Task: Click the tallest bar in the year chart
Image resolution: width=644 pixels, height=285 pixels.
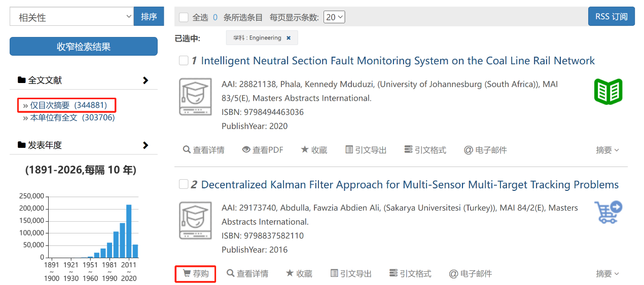Action: click(129, 231)
